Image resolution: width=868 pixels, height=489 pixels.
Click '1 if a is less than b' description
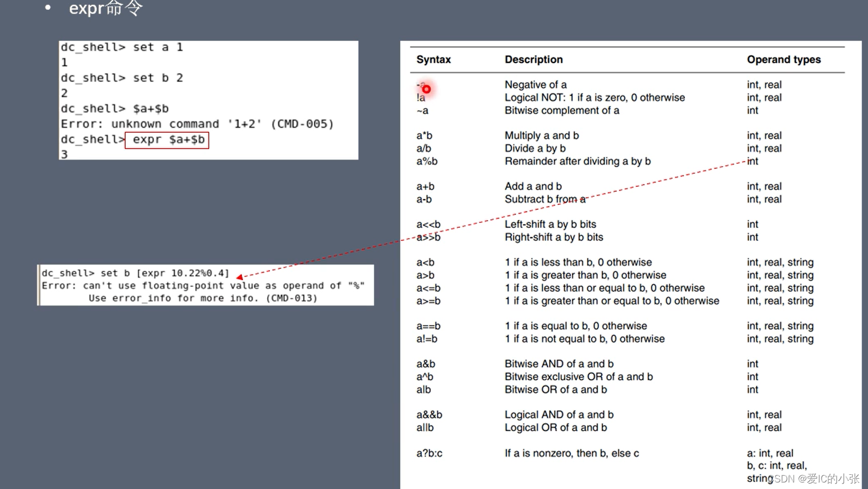pos(578,263)
